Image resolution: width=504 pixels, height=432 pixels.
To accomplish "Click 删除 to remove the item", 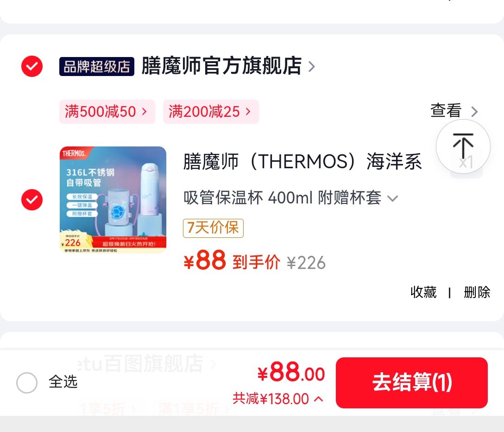I will click(477, 292).
